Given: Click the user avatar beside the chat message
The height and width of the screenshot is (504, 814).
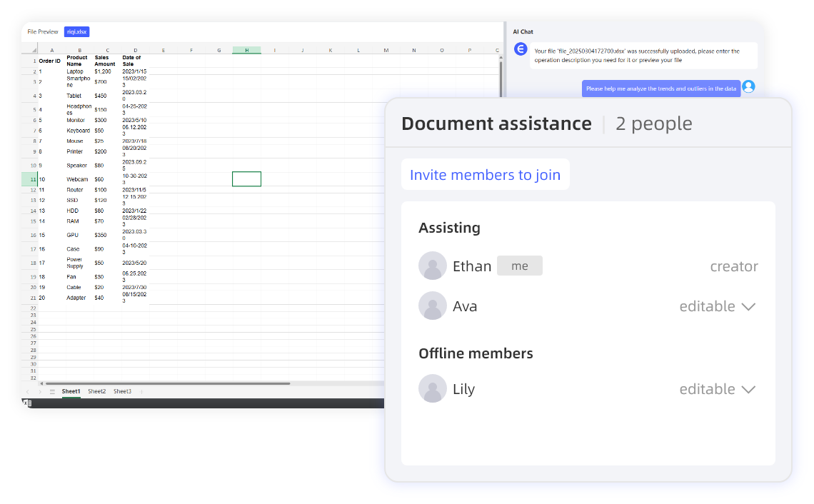Looking at the screenshot, I should (x=748, y=86).
